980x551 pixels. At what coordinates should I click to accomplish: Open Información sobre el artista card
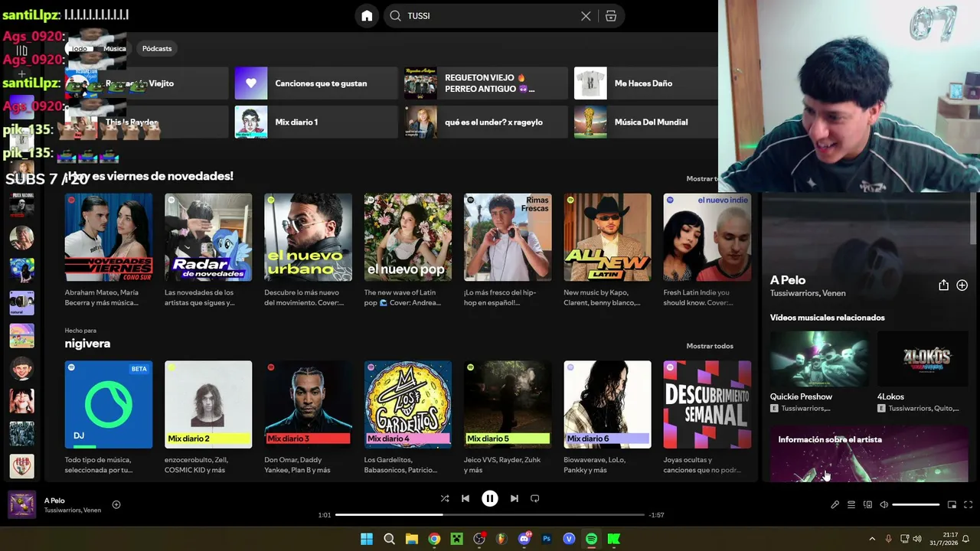coord(869,454)
